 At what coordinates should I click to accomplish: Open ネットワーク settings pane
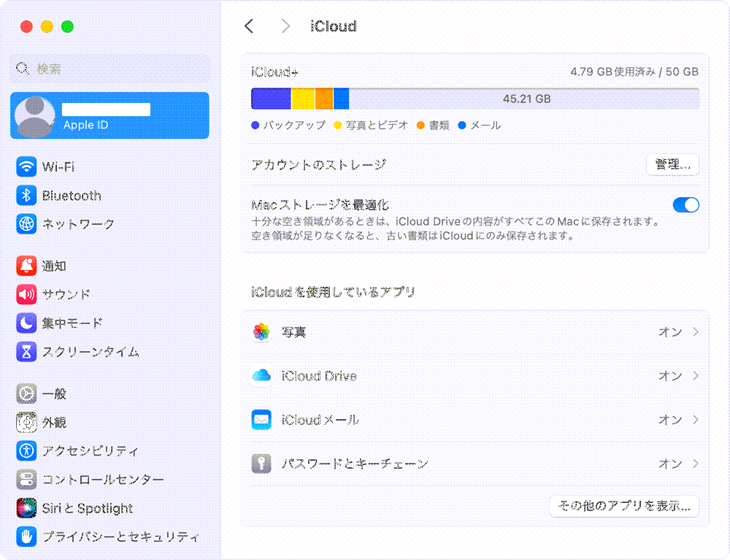coord(110,224)
